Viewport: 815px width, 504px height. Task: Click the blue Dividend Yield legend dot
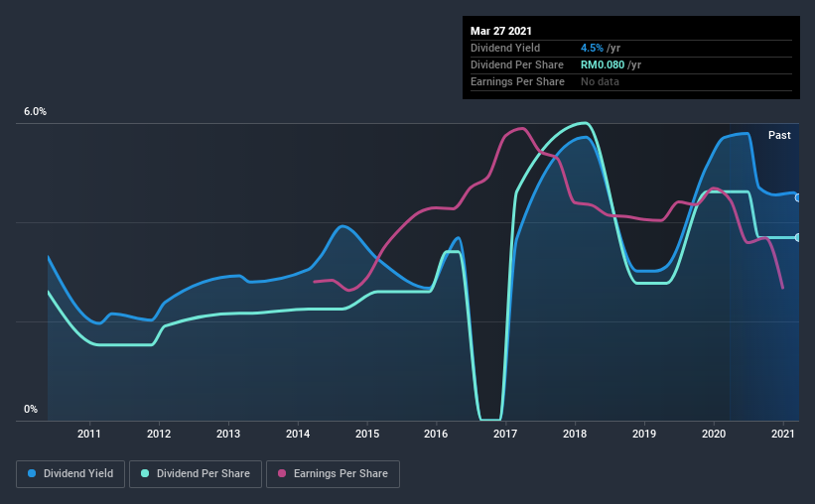(x=32, y=473)
